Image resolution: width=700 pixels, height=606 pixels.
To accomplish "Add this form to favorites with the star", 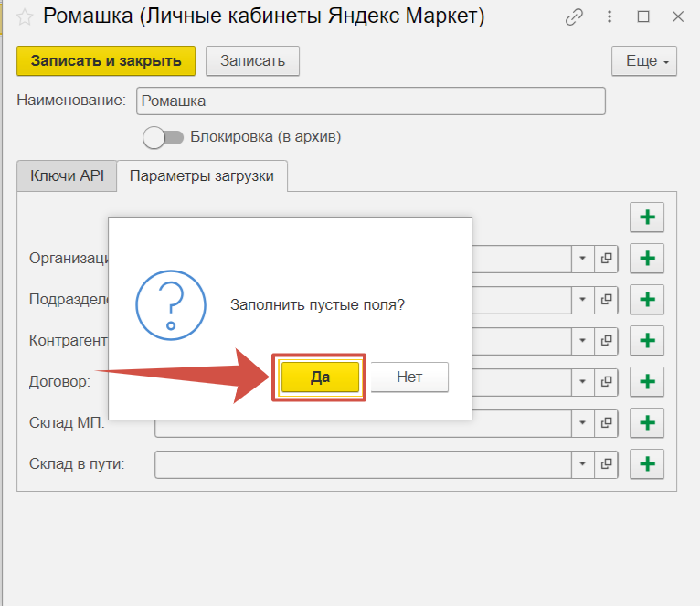I will [25, 16].
